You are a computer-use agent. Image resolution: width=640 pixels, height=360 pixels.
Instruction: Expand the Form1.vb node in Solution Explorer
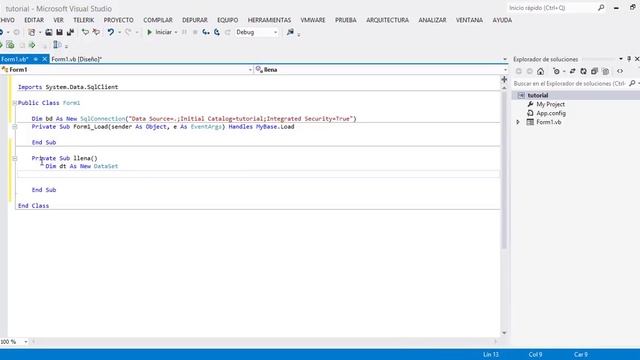click(x=518, y=122)
